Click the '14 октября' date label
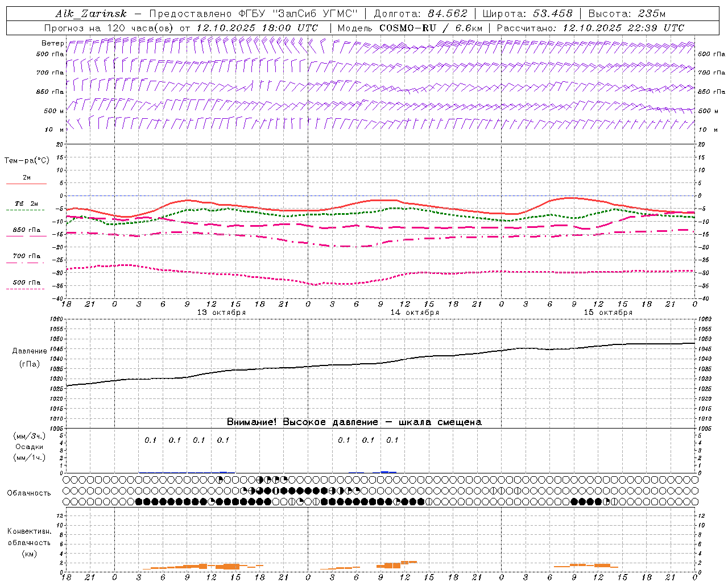The image size is (728, 582). pyautogui.click(x=415, y=313)
